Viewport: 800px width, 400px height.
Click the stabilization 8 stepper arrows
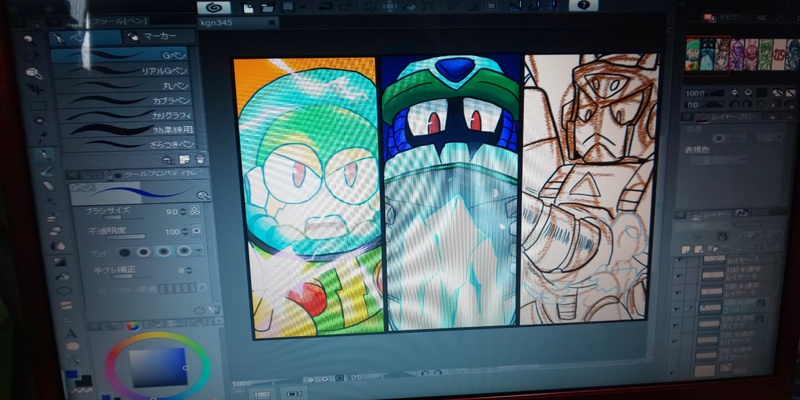[x=189, y=270]
